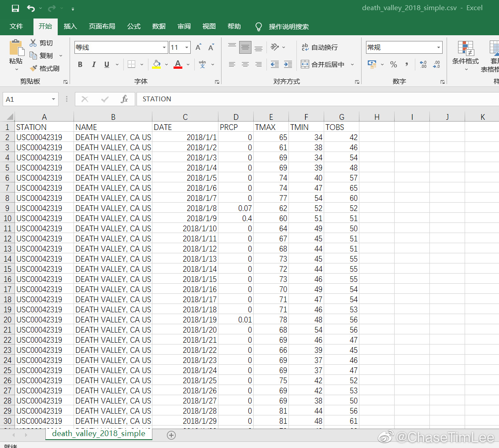Open Conditional Formatting (条件格式)
This screenshot has width=499, height=448.
tap(466, 56)
